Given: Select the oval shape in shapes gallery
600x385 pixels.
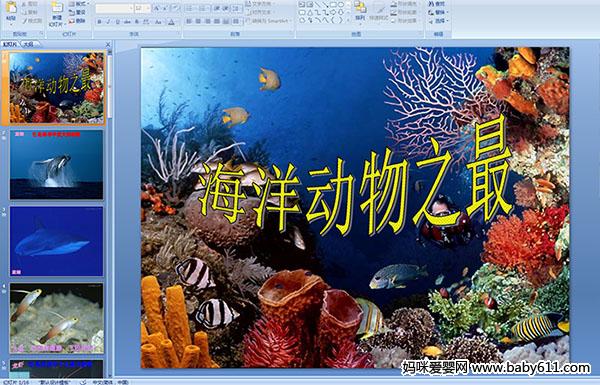Looking at the screenshot, I should [x=341, y=5].
